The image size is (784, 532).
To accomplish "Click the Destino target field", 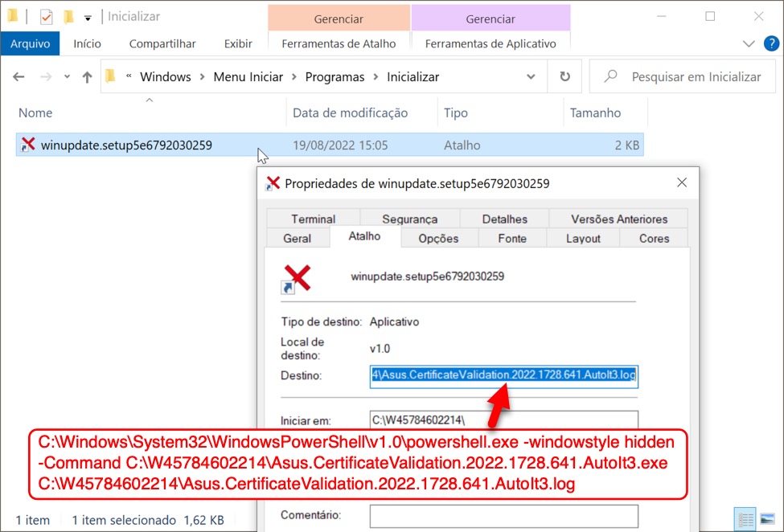I will [504, 374].
